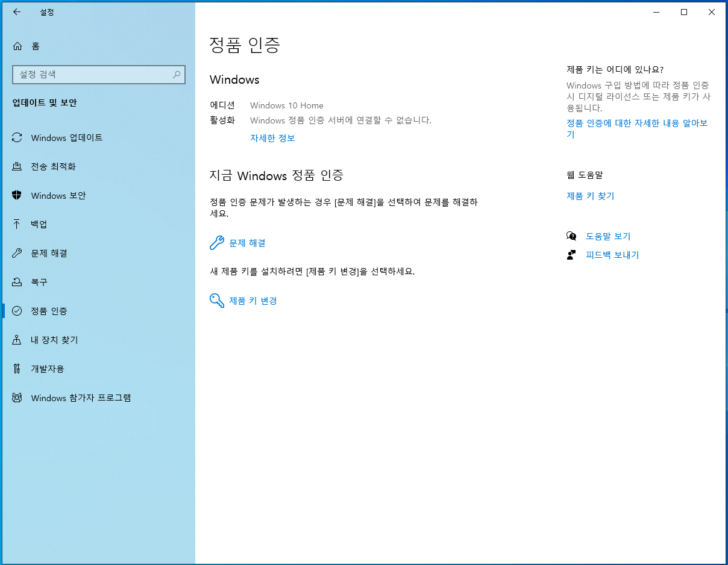The image size is (728, 565).
Task: Minimize the Settings window
Action: [656, 12]
